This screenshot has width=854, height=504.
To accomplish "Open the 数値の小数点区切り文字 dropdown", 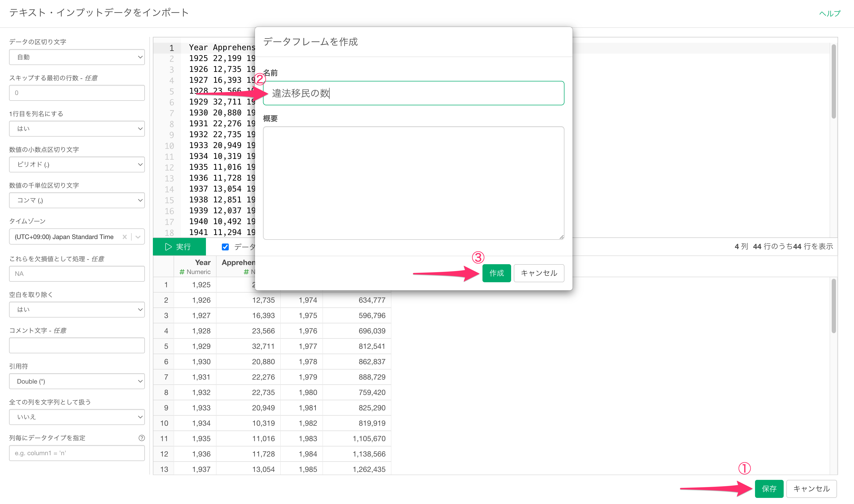I will tap(77, 164).
